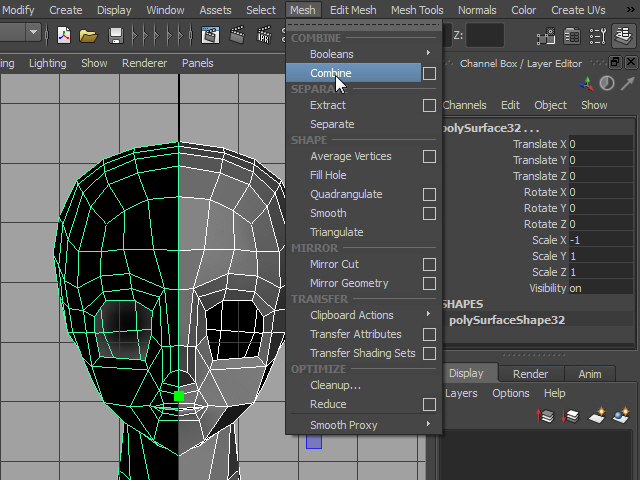Open the Create UVs menu

[x=578, y=10]
